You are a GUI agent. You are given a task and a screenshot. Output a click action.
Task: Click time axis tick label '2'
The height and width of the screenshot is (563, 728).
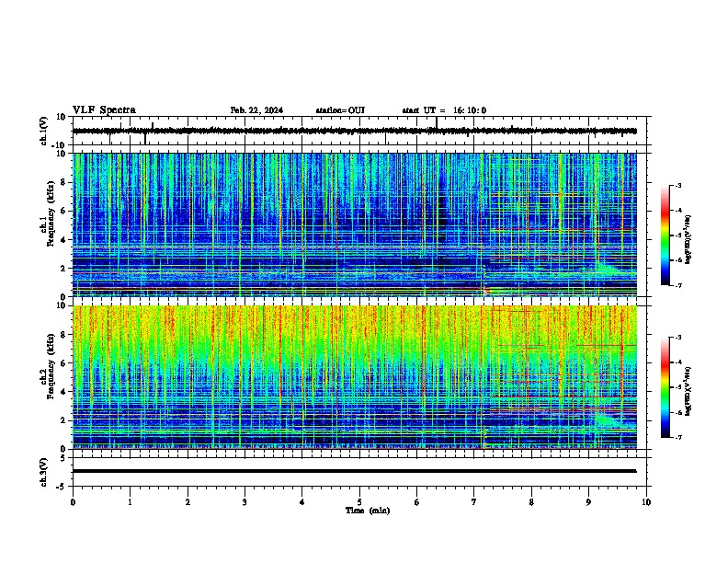[x=188, y=502]
